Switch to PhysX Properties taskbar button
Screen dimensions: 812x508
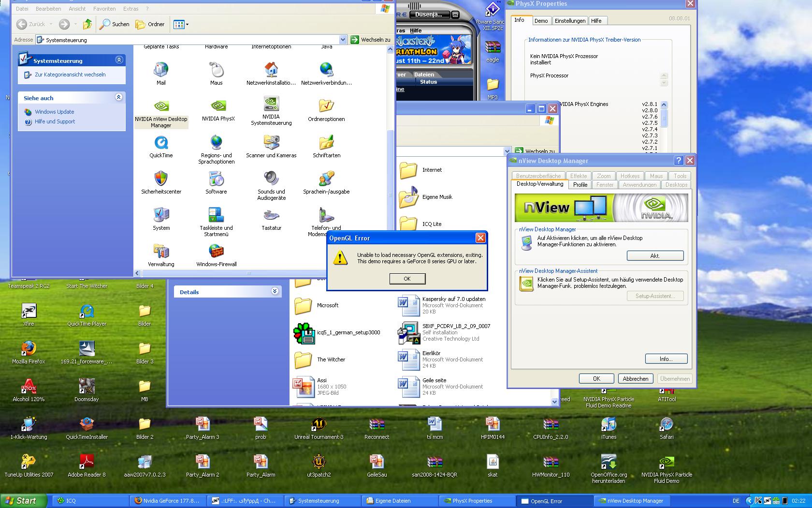point(477,501)
